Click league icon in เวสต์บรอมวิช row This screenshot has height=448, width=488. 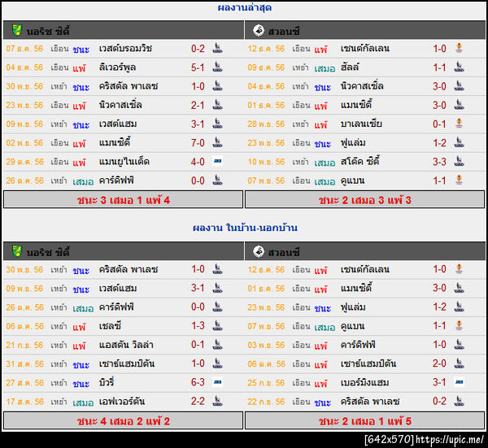[x=217, y=48]
